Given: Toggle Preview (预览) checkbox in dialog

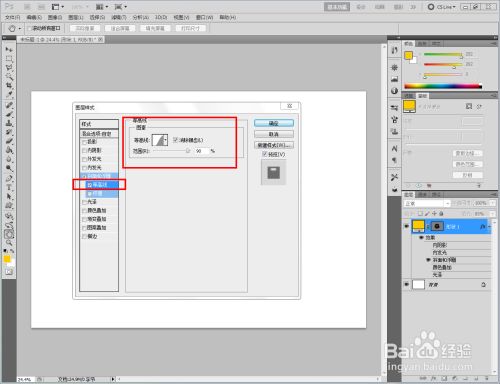Looking at the screenshot, I should [265, 154].
